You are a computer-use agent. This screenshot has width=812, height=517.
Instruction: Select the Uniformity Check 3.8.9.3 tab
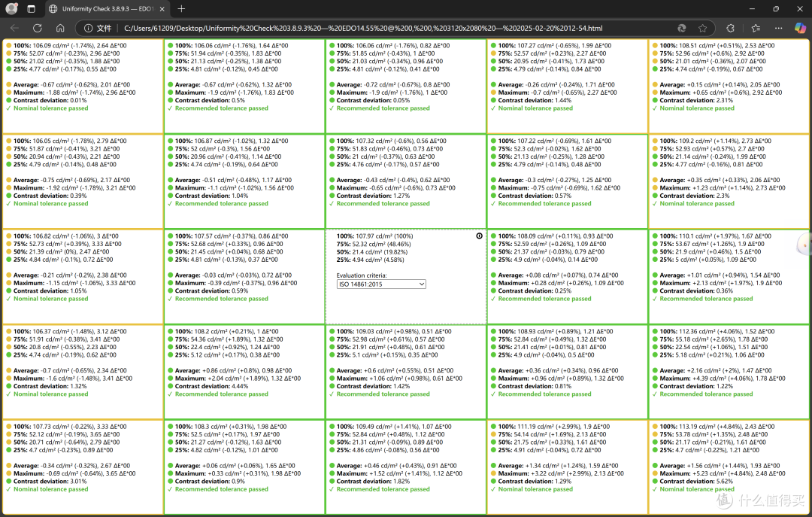(x=108, y=9)
